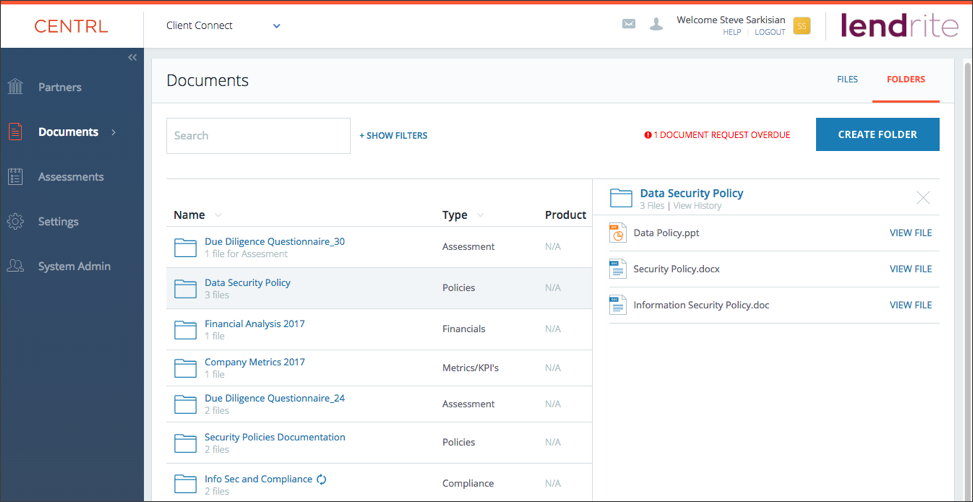
Task: Click VIEW FILE for Information Security Policy.doc
Action: [x=911, y=305]
